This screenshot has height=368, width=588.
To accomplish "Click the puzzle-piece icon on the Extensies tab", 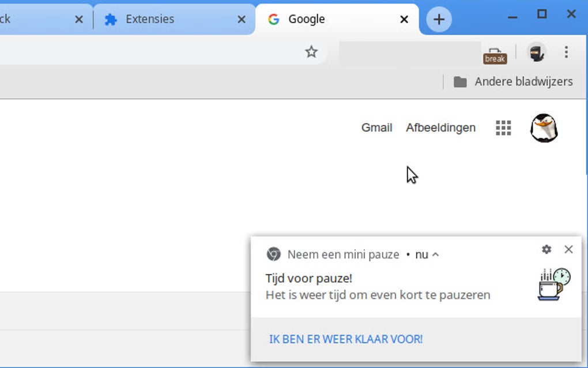I will (112, 18).
